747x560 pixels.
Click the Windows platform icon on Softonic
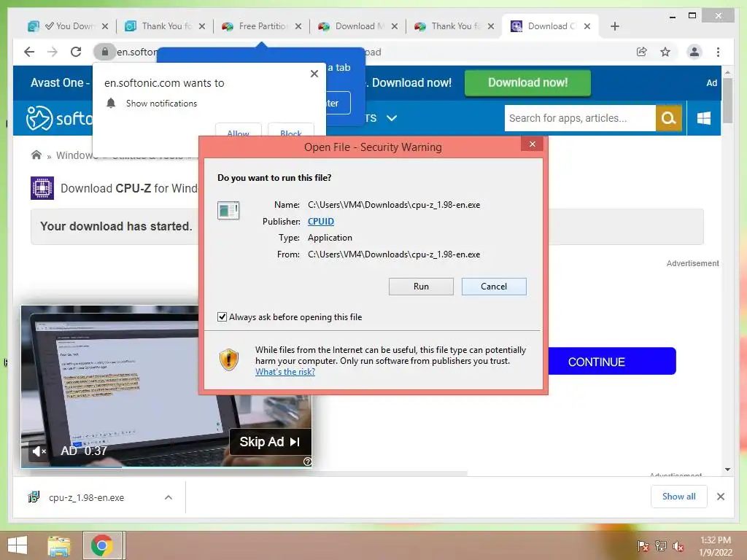click(704, 118)
